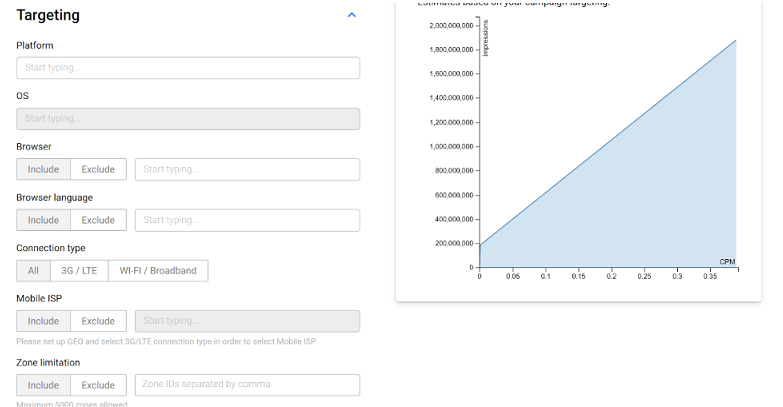The height and width of the screenshot is (407, 783).
Task: Select Include for Zone limitation
Action: [43, 385]
